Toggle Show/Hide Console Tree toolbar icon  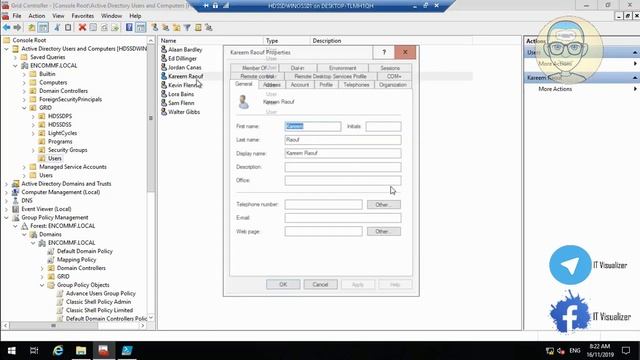pos(43,27)
